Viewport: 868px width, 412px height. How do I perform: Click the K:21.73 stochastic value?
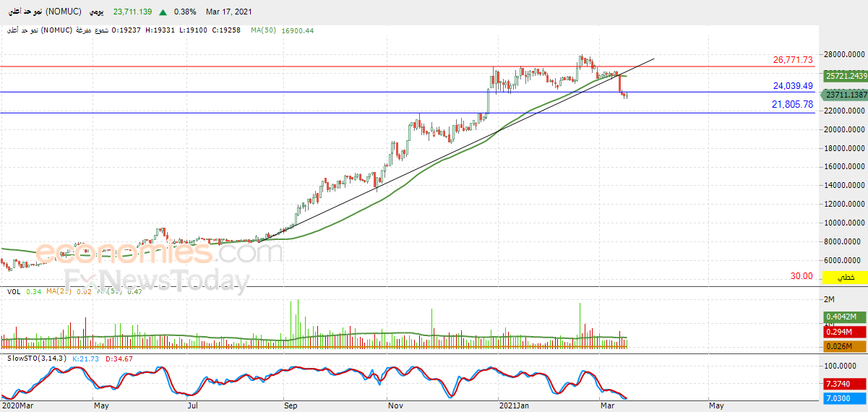pos(85,358)
